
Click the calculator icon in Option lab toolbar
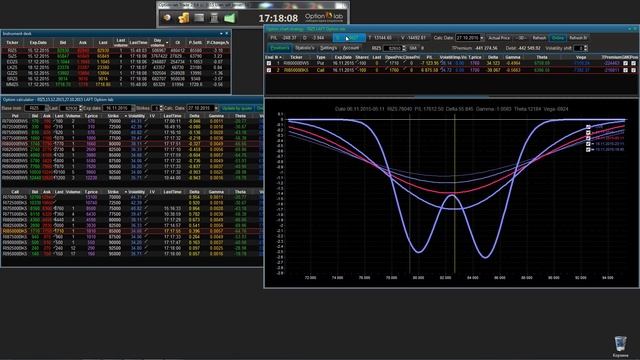click(x=214, y=18)
